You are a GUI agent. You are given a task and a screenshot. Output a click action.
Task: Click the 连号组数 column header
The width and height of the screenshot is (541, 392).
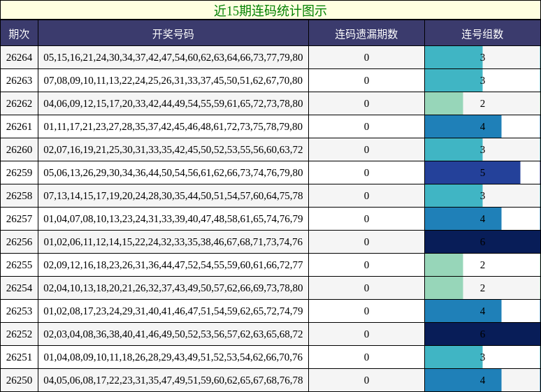point(482,34)
